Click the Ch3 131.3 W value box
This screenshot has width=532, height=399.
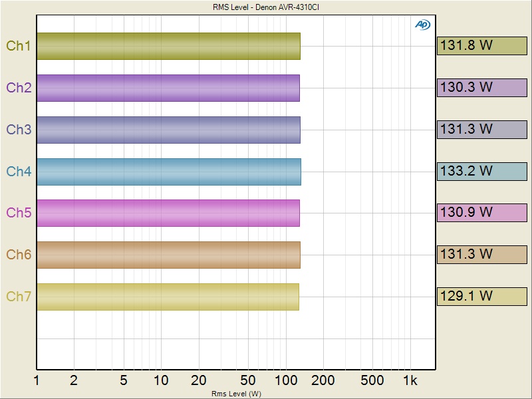coord(482,130)
